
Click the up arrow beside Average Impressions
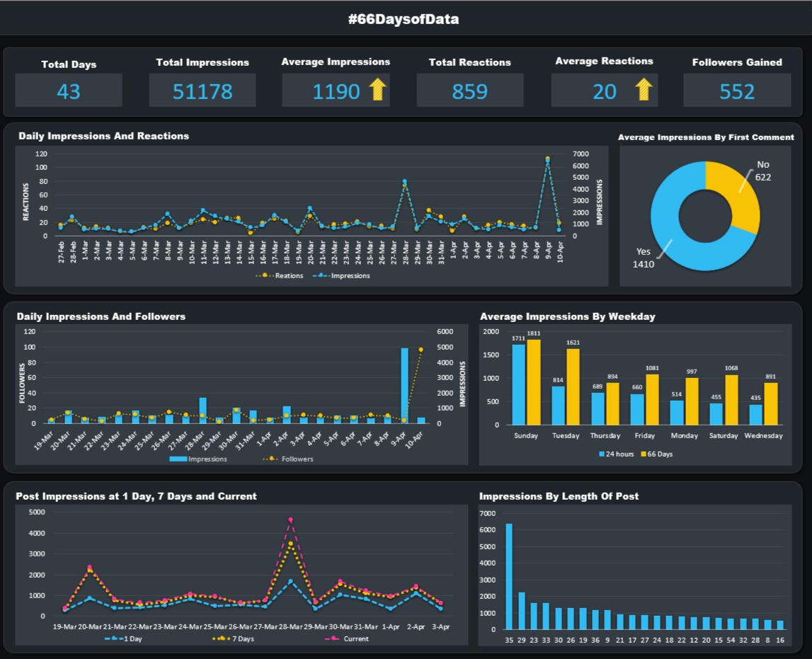[x=378, y=90]
